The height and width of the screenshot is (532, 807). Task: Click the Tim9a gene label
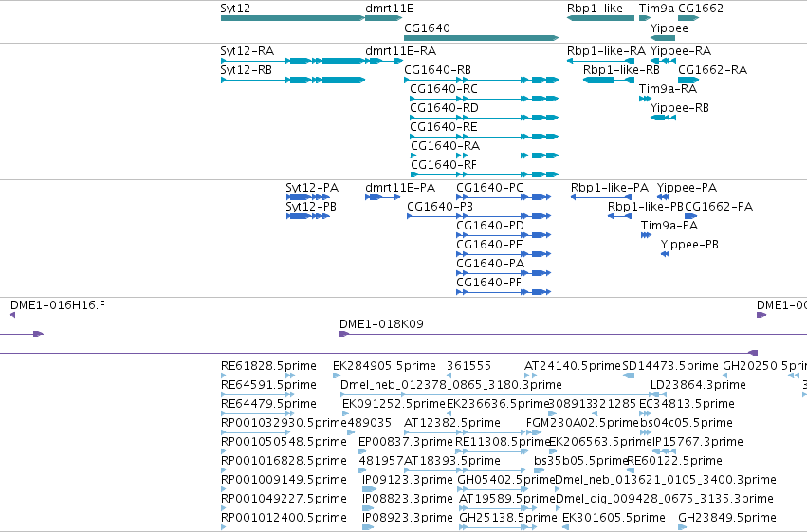click(656, 9)
